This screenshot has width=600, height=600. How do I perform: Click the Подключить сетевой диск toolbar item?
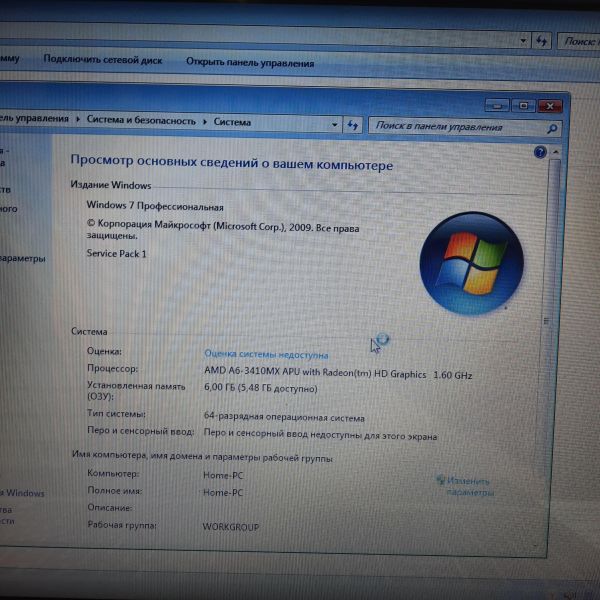tap(103, 60)
